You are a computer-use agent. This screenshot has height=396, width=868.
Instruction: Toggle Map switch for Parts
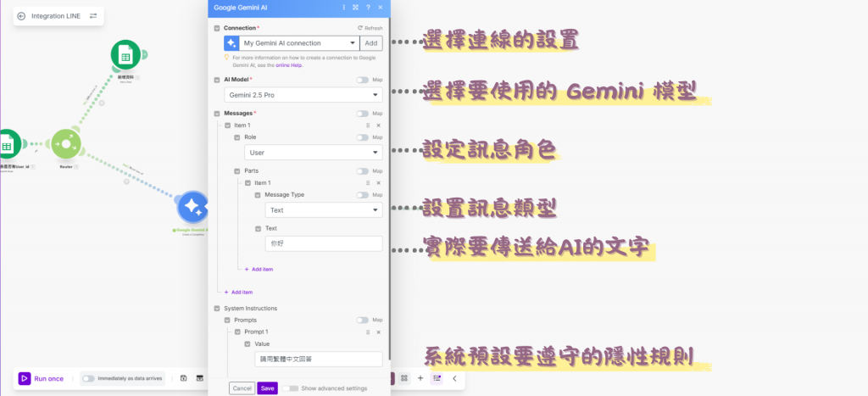click(362, 171)
